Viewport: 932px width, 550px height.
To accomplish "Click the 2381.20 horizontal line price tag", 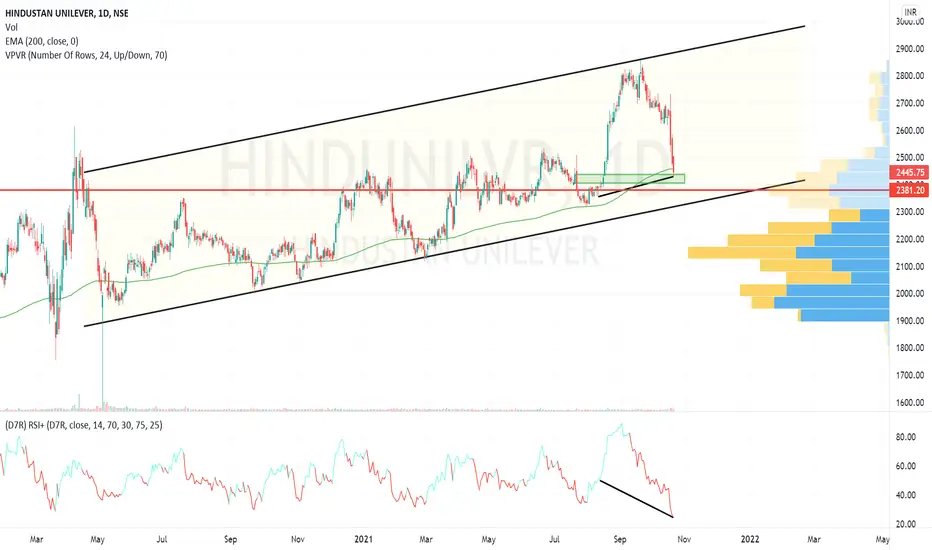I will click(x=909, y=190).
